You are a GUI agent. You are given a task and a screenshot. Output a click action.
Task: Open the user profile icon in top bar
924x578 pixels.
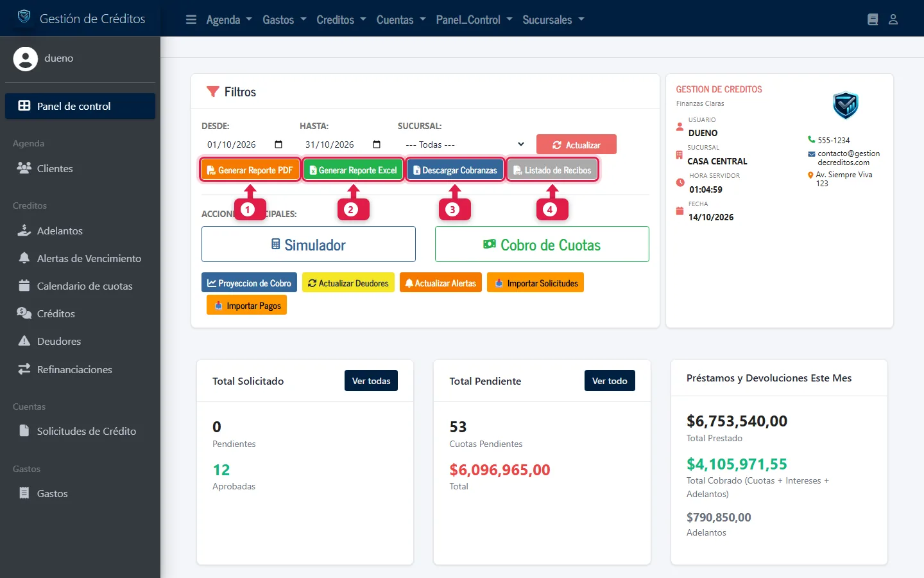coord(893,19)
